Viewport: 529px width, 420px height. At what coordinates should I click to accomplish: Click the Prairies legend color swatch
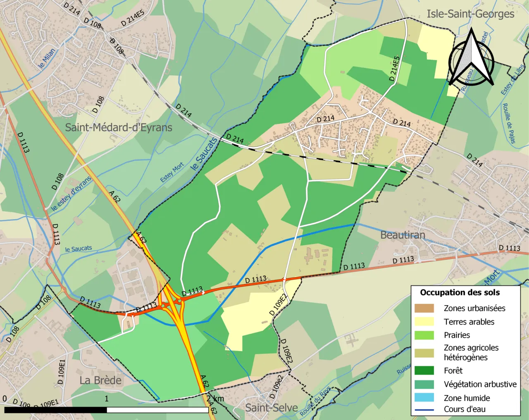(424, 335)
